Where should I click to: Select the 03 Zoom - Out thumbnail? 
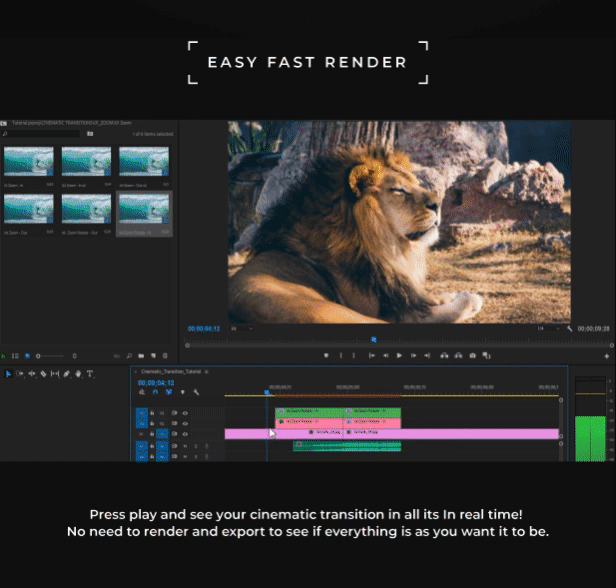(29, 209)
